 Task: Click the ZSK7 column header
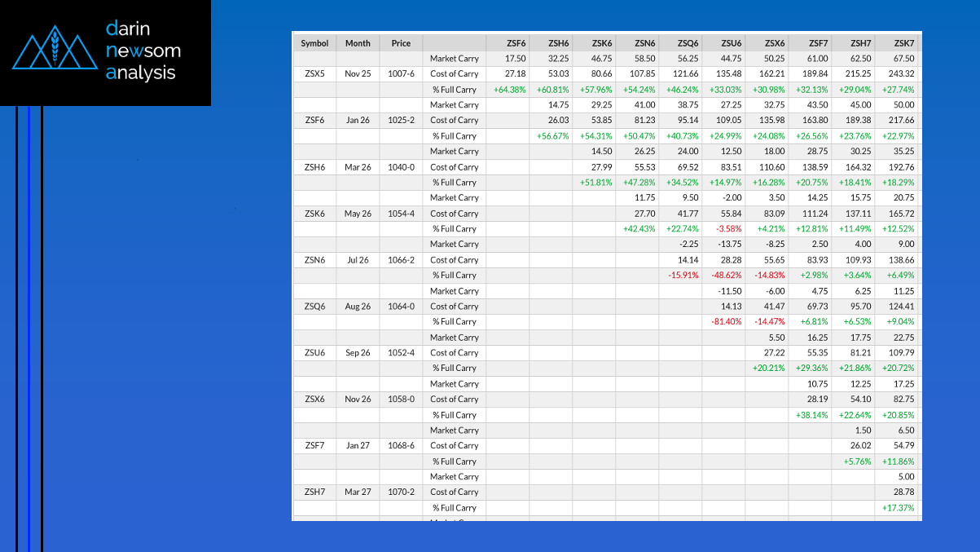coord(903,43)
